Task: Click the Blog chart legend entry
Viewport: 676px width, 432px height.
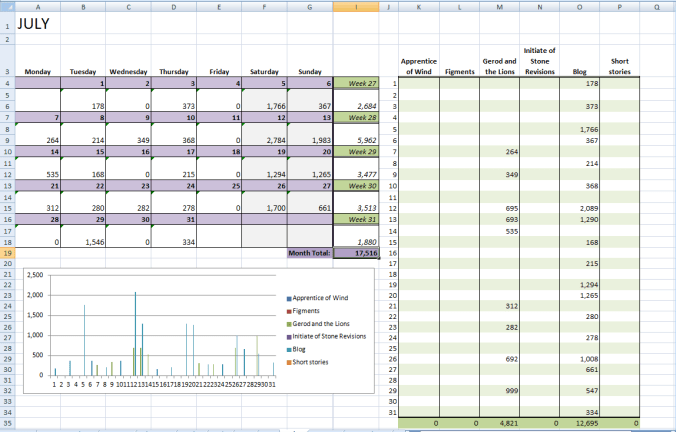Action: pos(296,349)
